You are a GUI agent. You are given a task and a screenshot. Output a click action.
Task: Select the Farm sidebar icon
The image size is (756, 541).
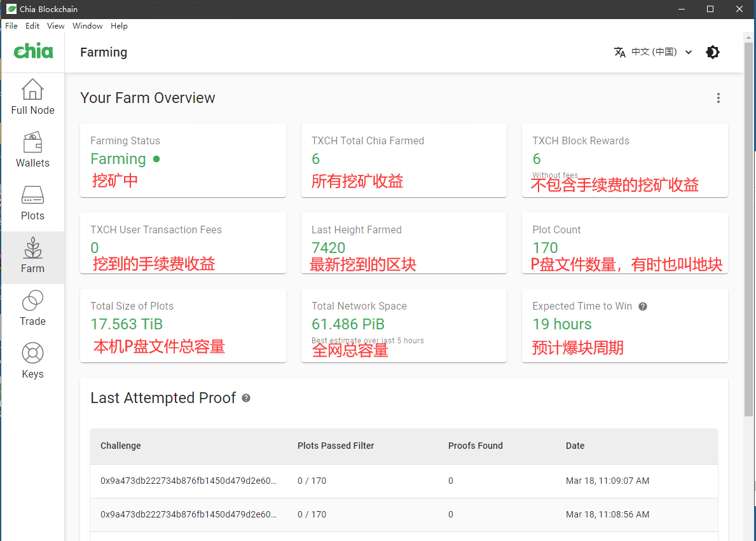point(32,255)
